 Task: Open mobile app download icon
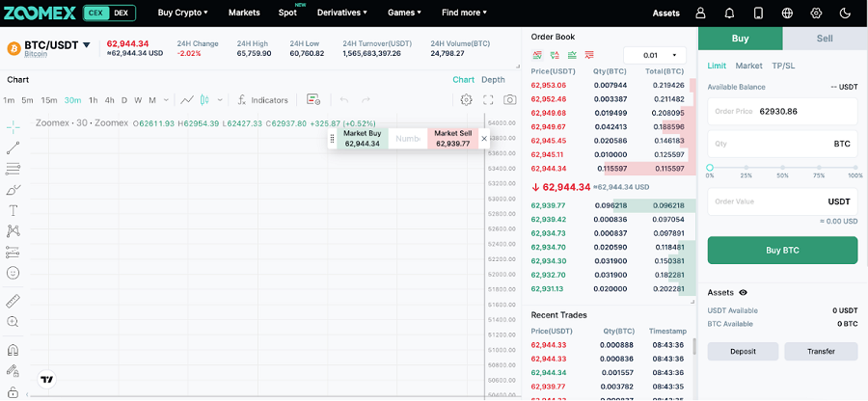758,13
